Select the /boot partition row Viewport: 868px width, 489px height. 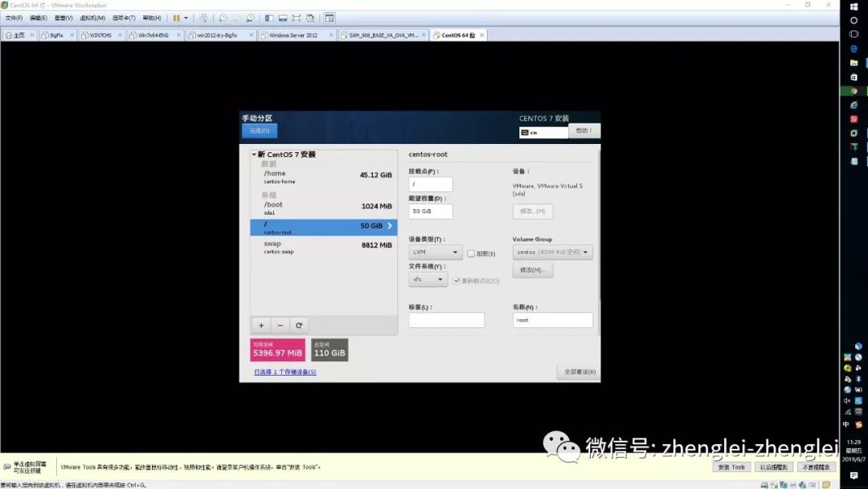tap(324, 208)
